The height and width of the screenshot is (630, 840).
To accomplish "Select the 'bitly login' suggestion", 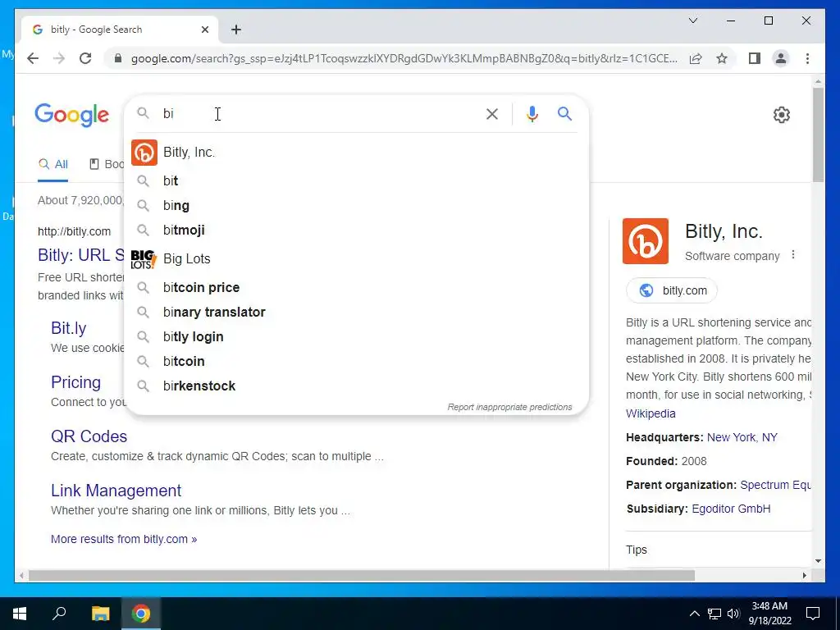I will [x=357, y=337].
